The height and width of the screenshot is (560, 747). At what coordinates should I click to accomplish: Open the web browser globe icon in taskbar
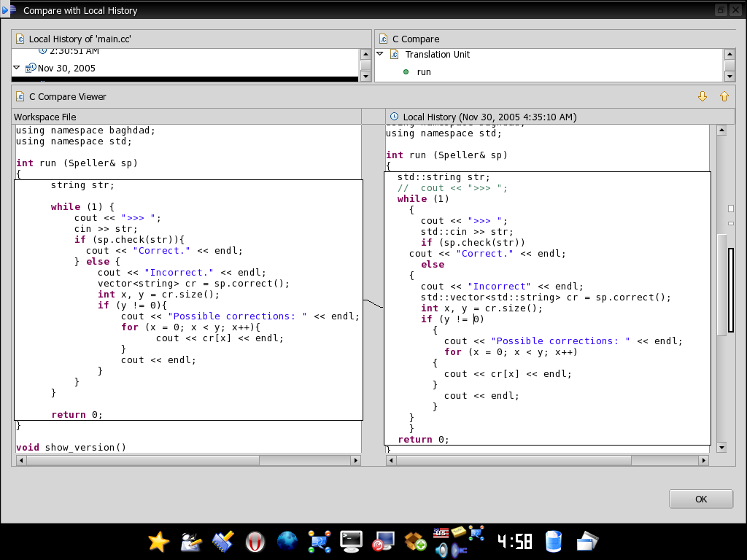pyautogui.click(x=287, y=541)
